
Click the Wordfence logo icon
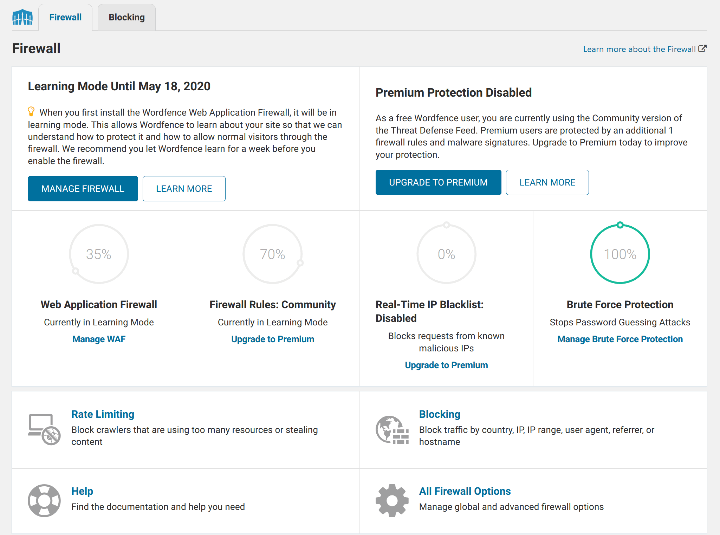tap(22, 17)
